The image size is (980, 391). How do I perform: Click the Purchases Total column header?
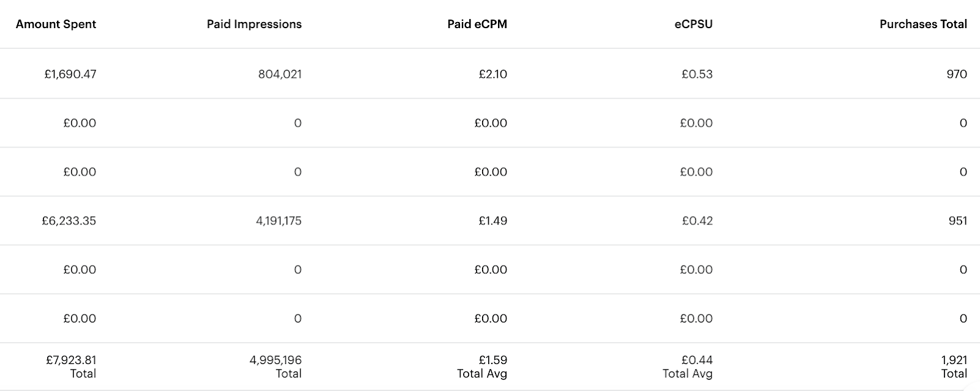923,24
